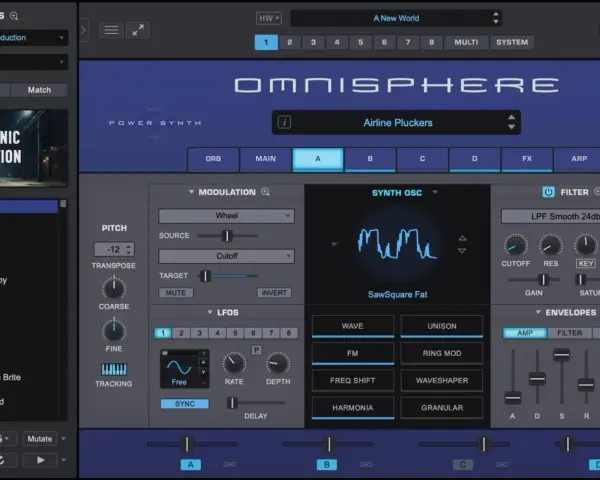Step the Airline Pluckers patch selector arrows
The height and width of the screenshot is (480, 600).
coord(511,122)
